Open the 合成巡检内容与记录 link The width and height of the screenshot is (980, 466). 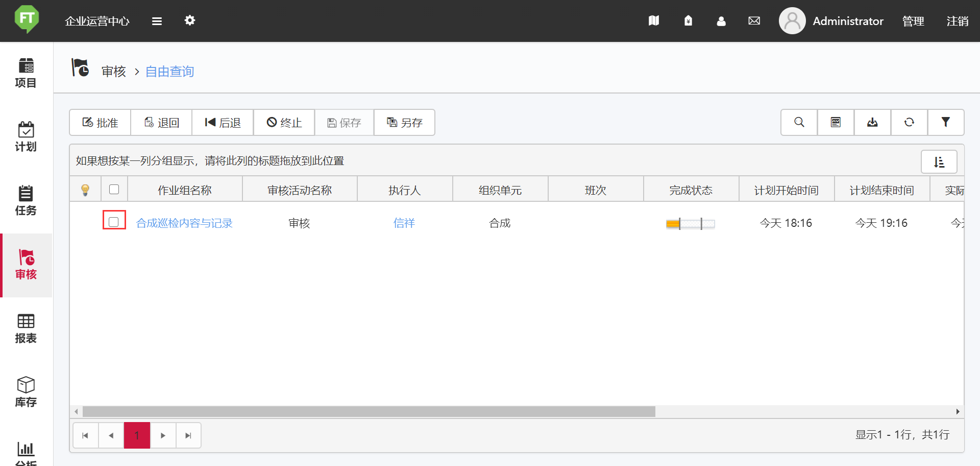pyautogui.click(x=184, y=223)
